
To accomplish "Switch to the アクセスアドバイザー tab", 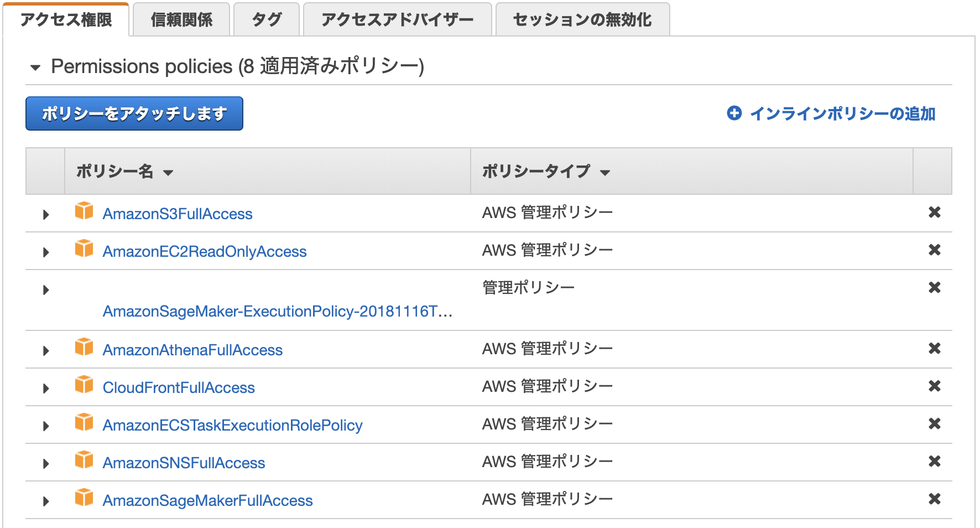I will (x=398, y=20).
